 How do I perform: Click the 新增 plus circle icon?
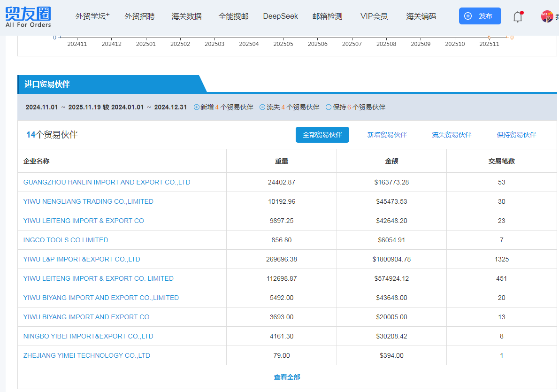pos(197,107)
